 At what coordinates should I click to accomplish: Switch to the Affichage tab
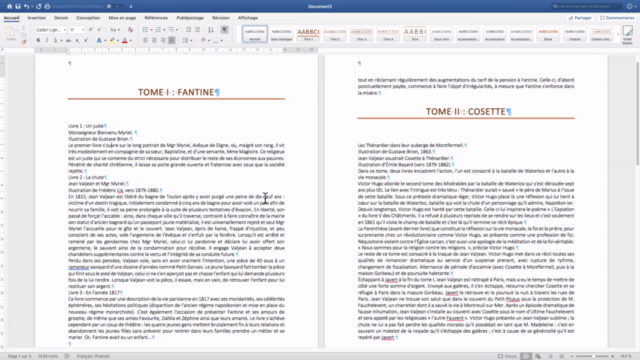click(248, 18)
